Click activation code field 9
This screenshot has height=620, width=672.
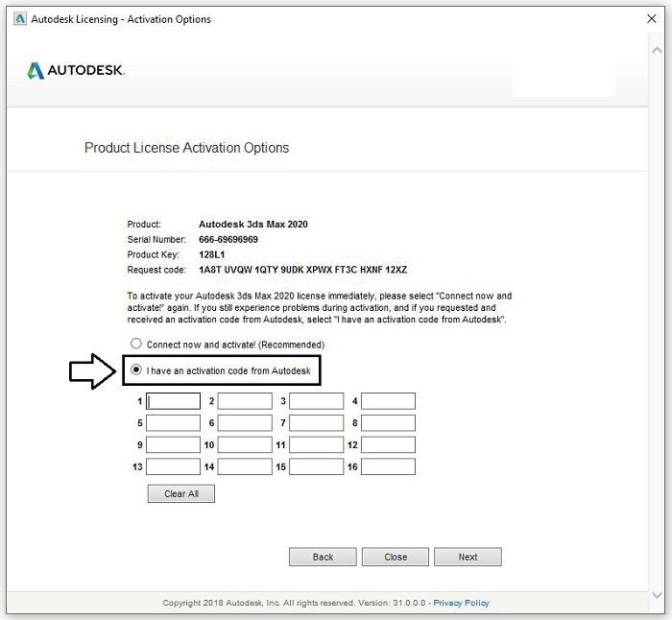coord(173,444)
